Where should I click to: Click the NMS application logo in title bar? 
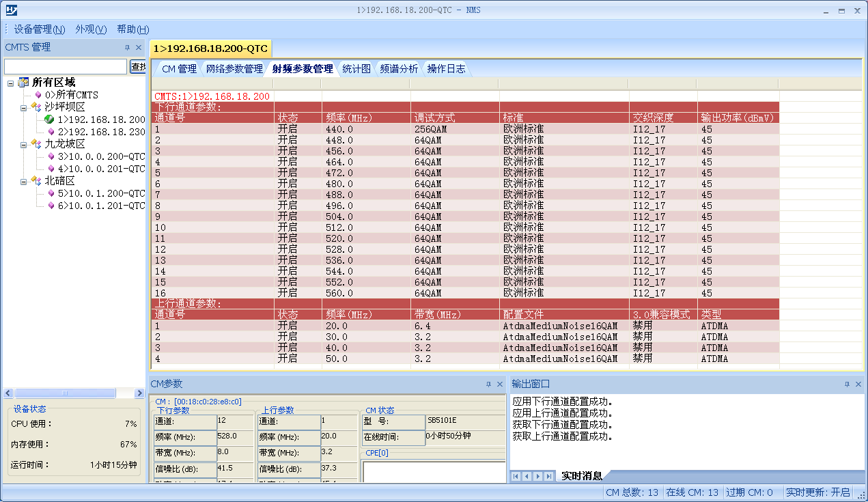10,10
